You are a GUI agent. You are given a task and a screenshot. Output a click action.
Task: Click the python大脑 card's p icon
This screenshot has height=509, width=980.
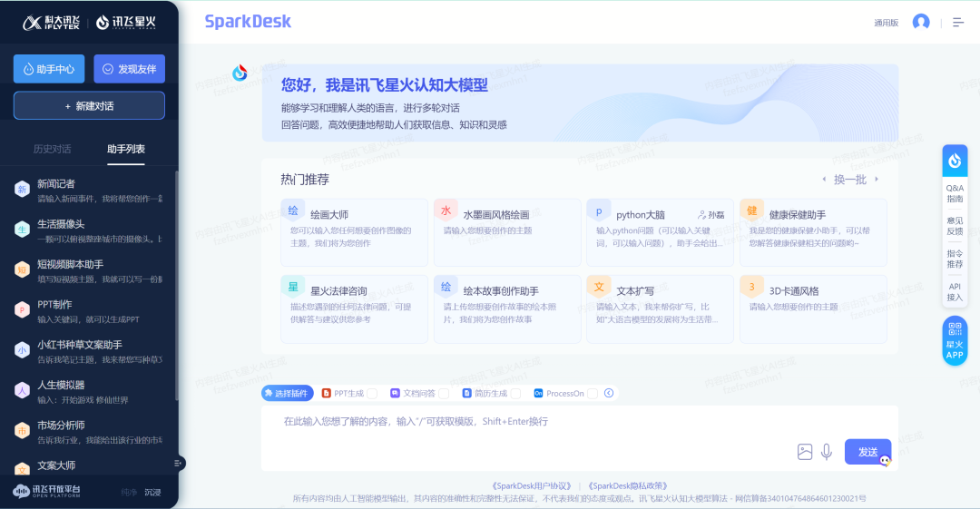pyautogui.click(x=599, y=211)
